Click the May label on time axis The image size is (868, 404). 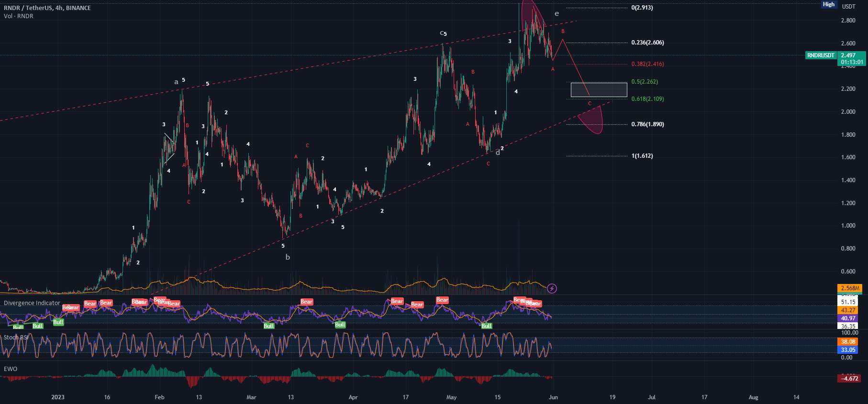click(x=451, y=397)
